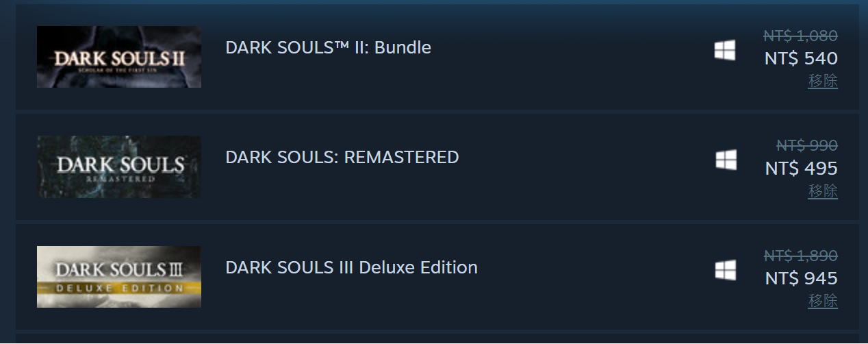Open the DARK SOULS III Deluxe Edition thumbnail

[119, 277]
